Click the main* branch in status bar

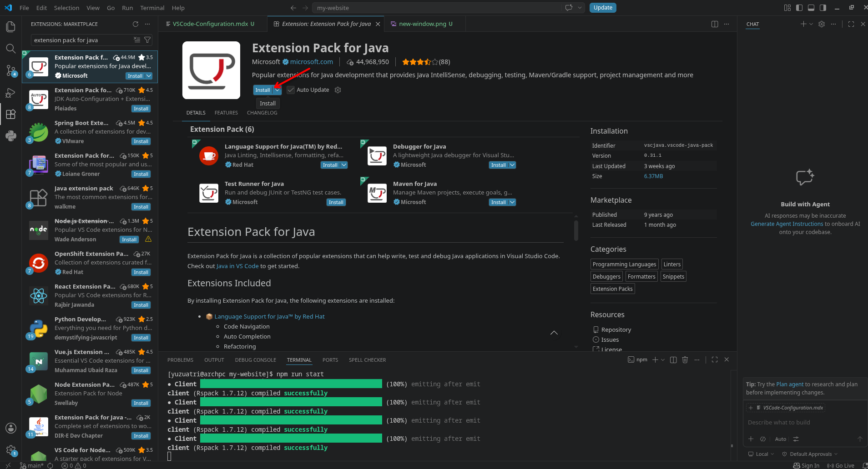pos(31,465)
